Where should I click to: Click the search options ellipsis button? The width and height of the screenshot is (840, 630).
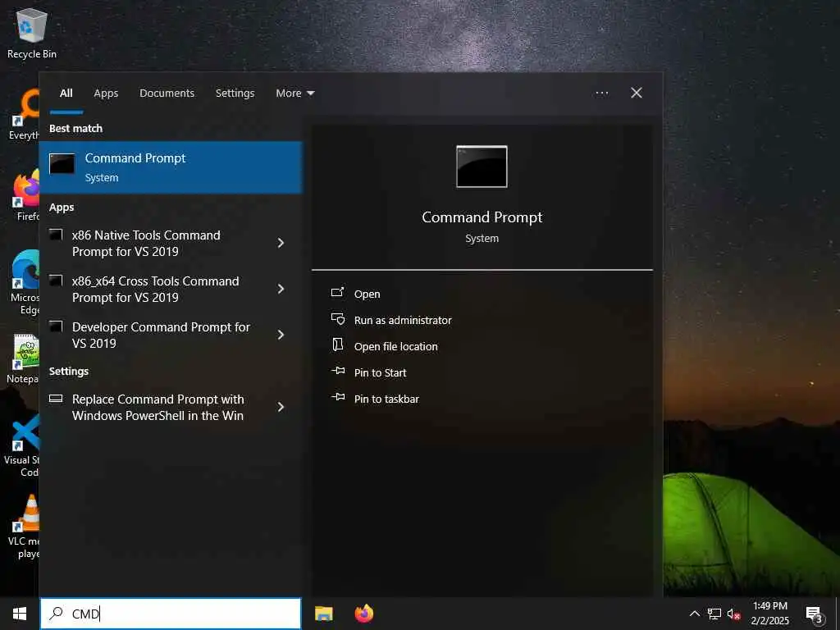coord(601,94)
